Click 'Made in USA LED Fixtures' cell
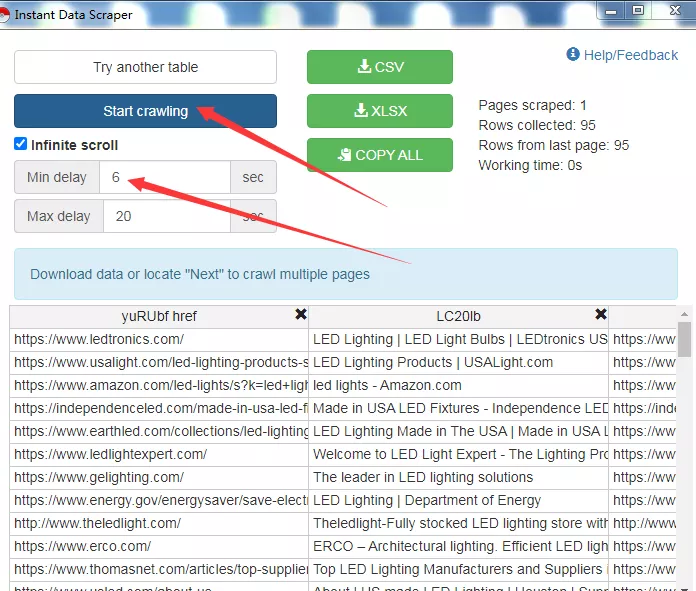Image resolution: width=696 pixels, height=591 pixels. 458,409
